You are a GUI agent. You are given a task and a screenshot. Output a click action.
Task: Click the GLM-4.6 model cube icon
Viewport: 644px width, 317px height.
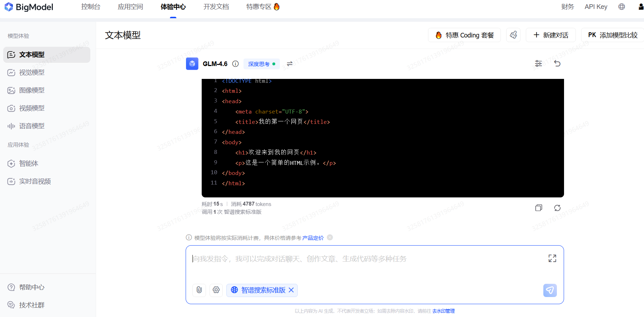pyautogui.click(x=192, y=64)
